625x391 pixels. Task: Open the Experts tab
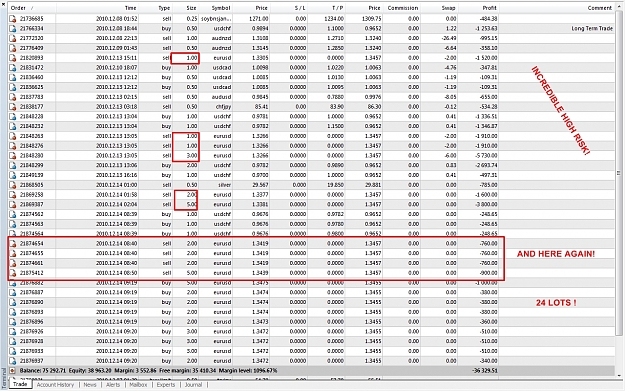pos(166,385)
